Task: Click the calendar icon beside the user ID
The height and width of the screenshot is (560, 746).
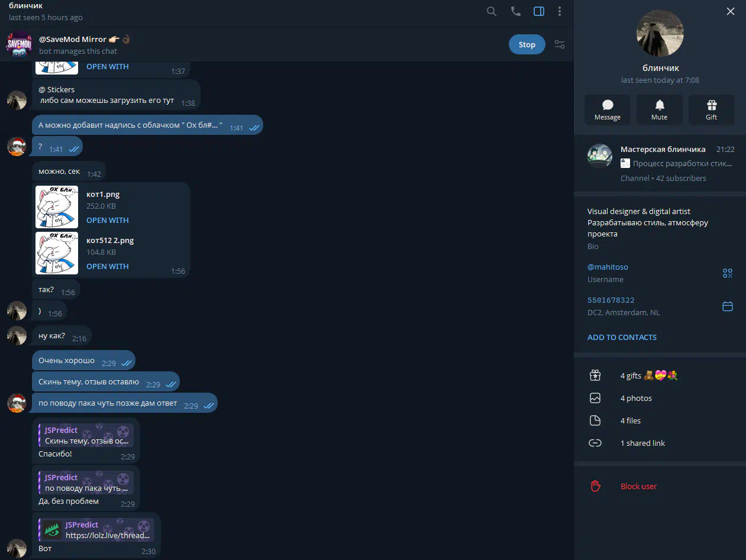Action: pyautogui.click(x=728, y=306)
